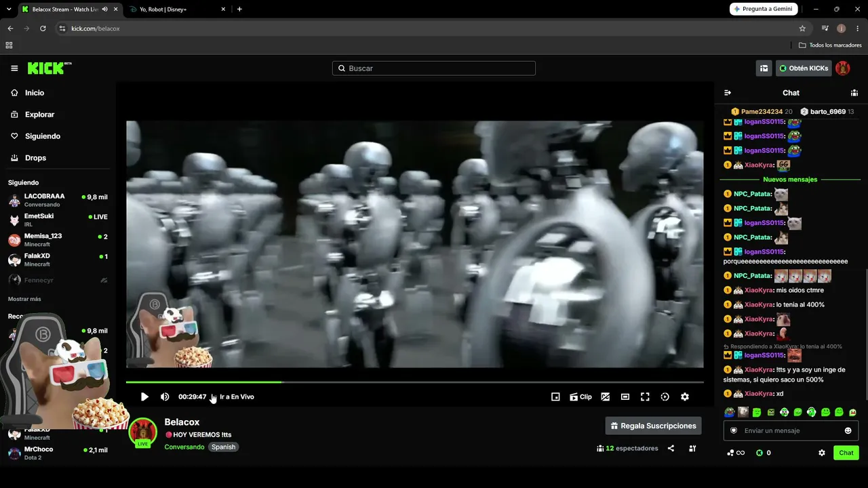Select the Belacox Stream browser tab
868x488 pixels.
[x=69, y=9]
